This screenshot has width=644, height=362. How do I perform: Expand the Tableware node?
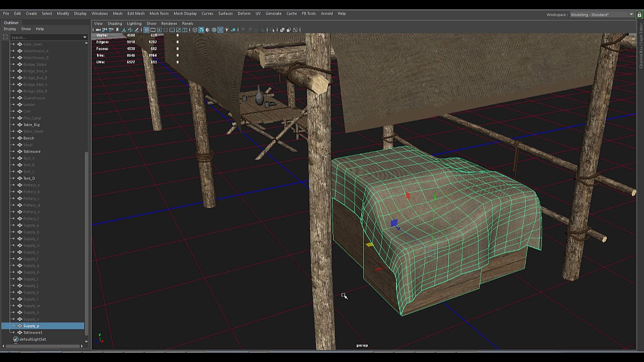click(x=13, y=151)
